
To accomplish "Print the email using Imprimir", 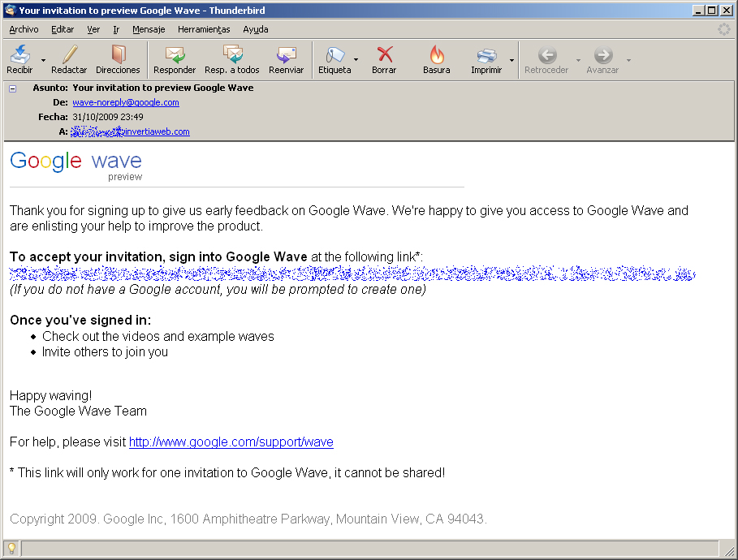I will [x=486, y=59].
